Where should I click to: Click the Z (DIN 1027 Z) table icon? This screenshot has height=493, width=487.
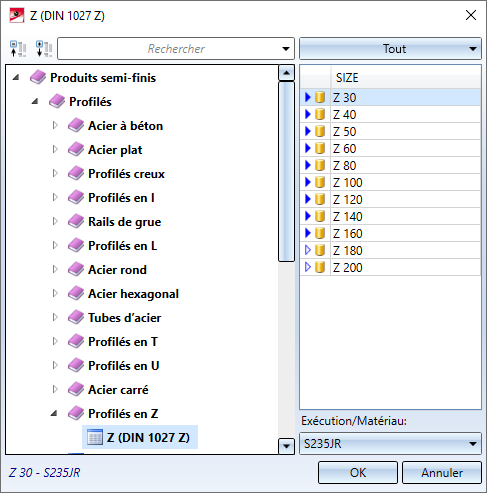[94, 437]
